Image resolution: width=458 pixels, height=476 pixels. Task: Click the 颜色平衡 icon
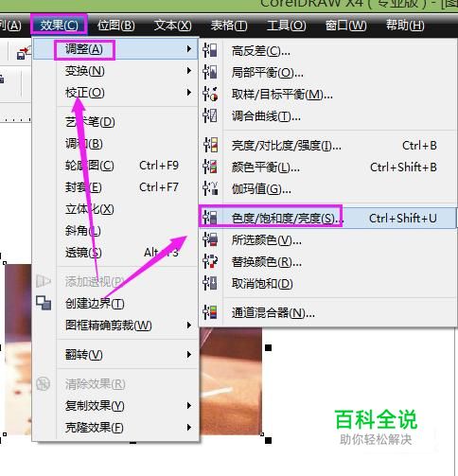(x=210, y=167)
